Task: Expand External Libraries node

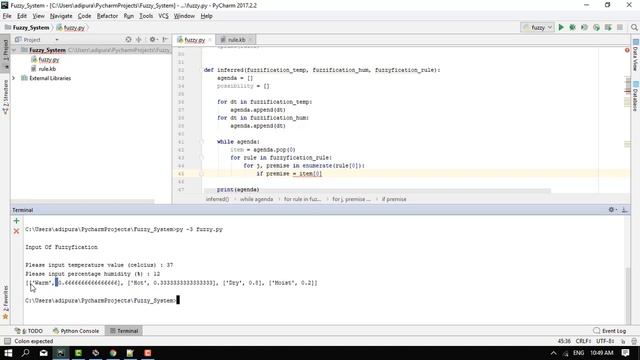Action: [x=14, y=78]
